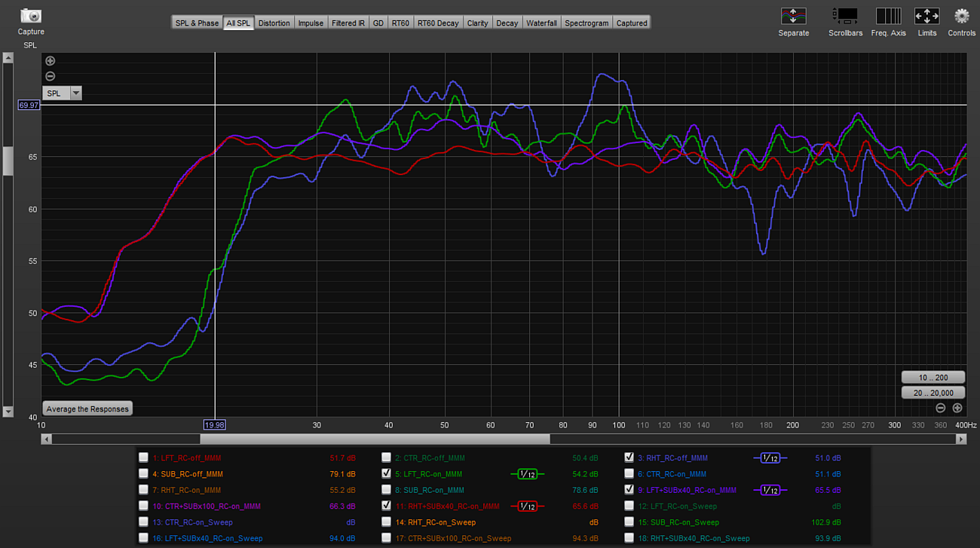
Task: Click the vertical SPL scrollbar thumb
Action: coord(8,161)
